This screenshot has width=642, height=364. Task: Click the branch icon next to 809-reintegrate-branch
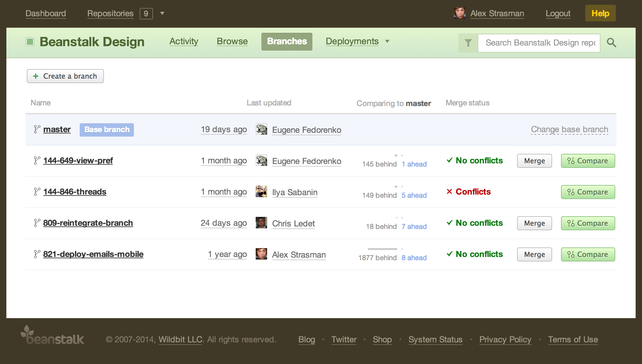[x=37, y=223]
